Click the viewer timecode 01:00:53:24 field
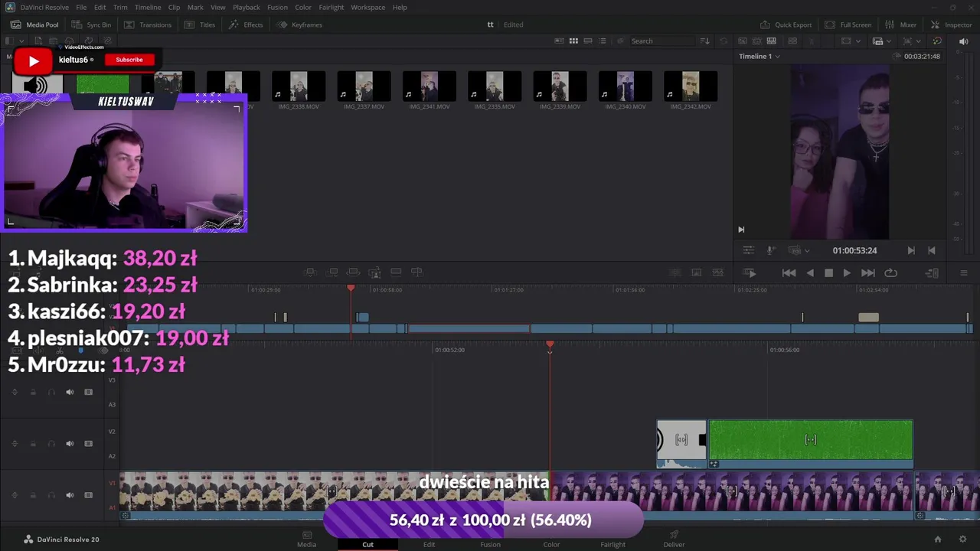 pos(854,250)
